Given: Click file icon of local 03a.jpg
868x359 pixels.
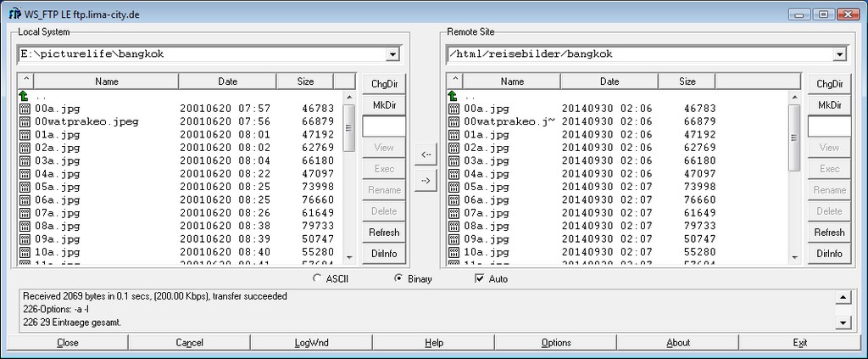Looking at the screenshot, I should coord(25,160).
